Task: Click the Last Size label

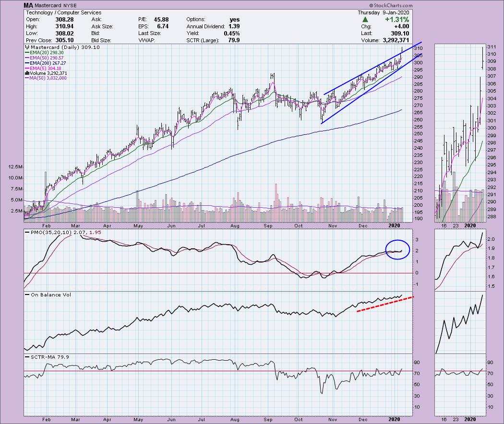Action: pyautogui.click(x=150, y=34)
